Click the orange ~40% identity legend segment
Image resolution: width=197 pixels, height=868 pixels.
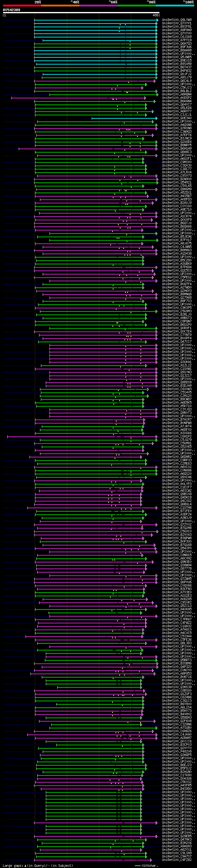(x=60, y=6)
